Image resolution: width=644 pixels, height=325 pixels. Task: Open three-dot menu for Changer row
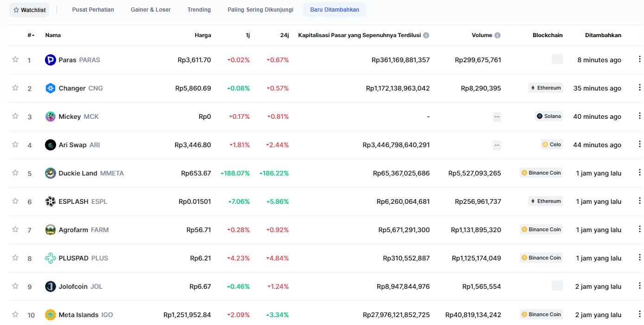640,88
